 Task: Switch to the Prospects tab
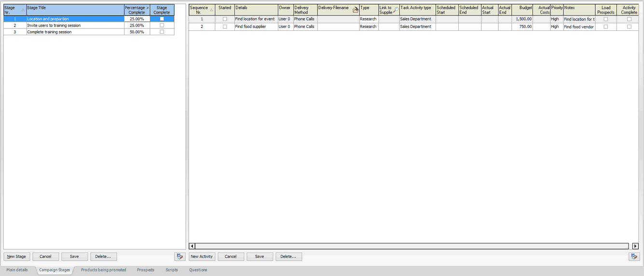pyautogui.click(x=146, y=270)
